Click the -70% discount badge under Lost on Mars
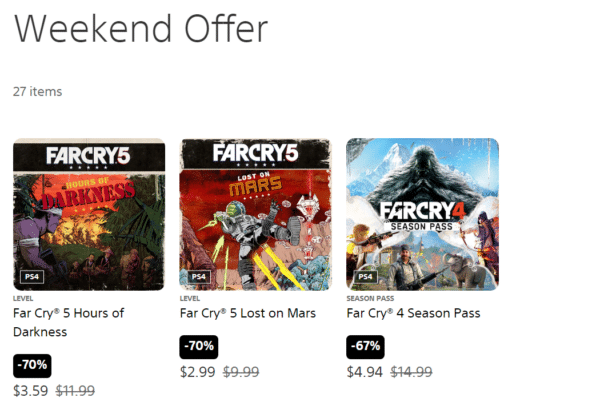Image resolution: width=600 pixels, height=418 pixels. (199, 347)
